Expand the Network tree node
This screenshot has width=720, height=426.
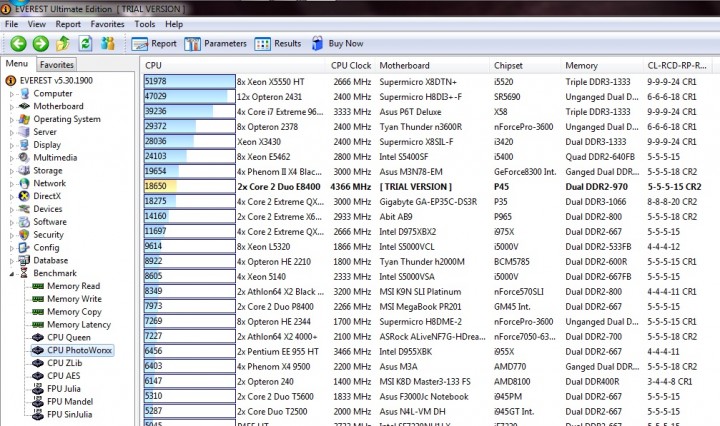12,184
